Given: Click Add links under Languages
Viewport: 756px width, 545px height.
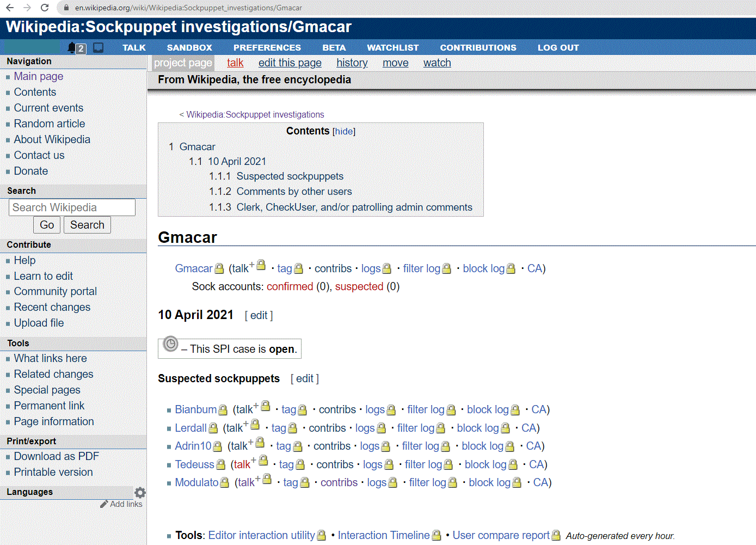Looking at the screenshot, I should [x=126, y=504].
